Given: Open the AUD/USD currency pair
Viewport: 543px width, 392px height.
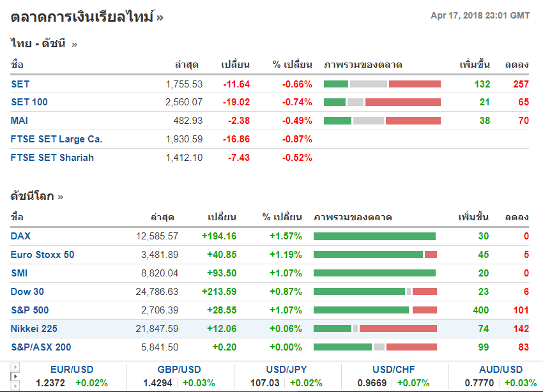Looking at the screenshot, I should [501, 370].
